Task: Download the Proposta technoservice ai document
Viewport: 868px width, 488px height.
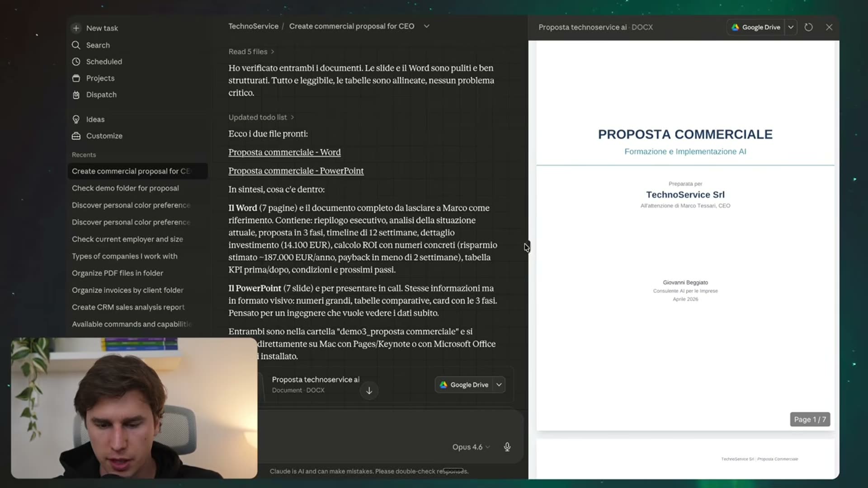Action: [x=369, y=391]
